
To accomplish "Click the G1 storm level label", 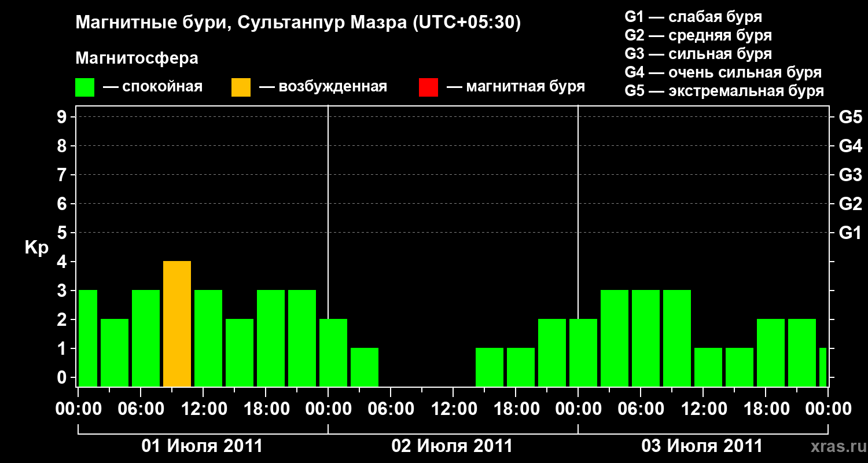I will tap(850, 233).
